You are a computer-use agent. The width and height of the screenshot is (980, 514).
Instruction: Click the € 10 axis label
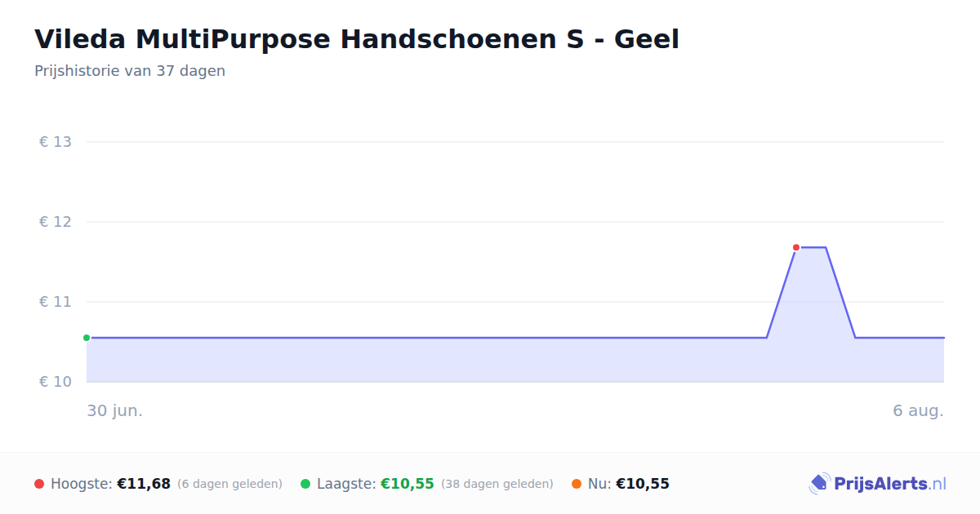pos(56,382)
